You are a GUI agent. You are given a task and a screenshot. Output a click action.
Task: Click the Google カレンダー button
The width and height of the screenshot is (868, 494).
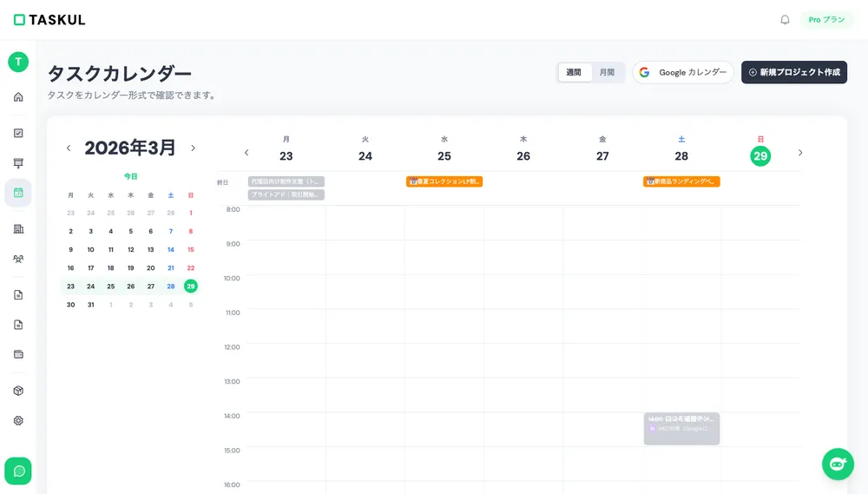[x=683, y=73]
